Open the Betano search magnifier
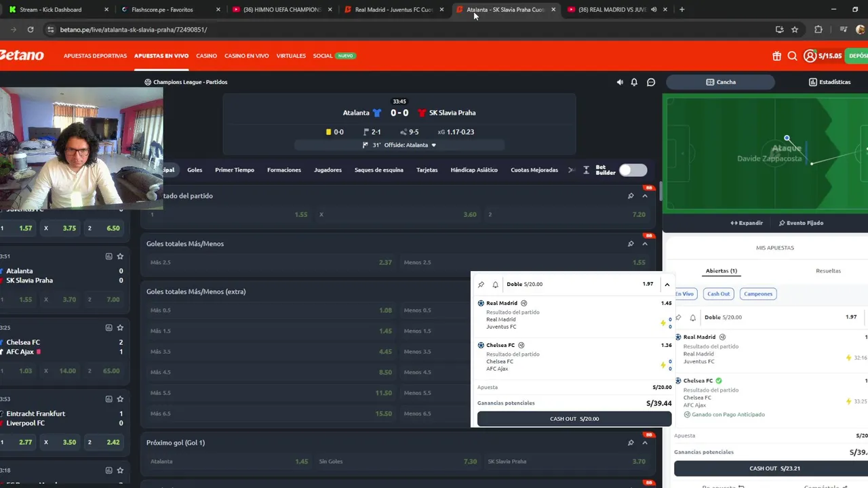Screen dimensions: 868x488 pos(792,56)
